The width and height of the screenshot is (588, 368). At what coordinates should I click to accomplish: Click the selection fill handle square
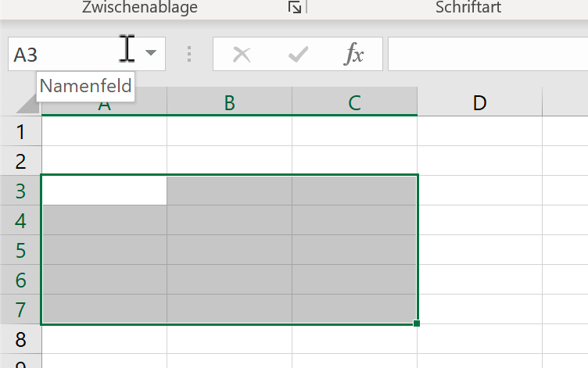(x=417, y=323)
